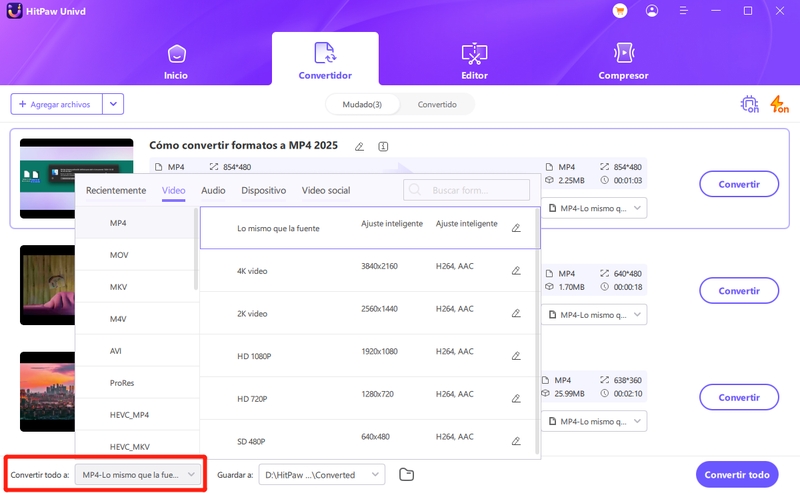Screen dimensions: 800x493
Task: Choose ProRes in the format list
Action: (x=135, y=383)
